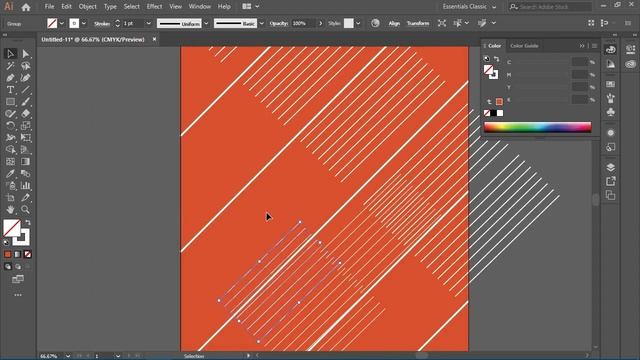Select the Line Segment tool
Screen dimensions: 640x360
[26, 90]
